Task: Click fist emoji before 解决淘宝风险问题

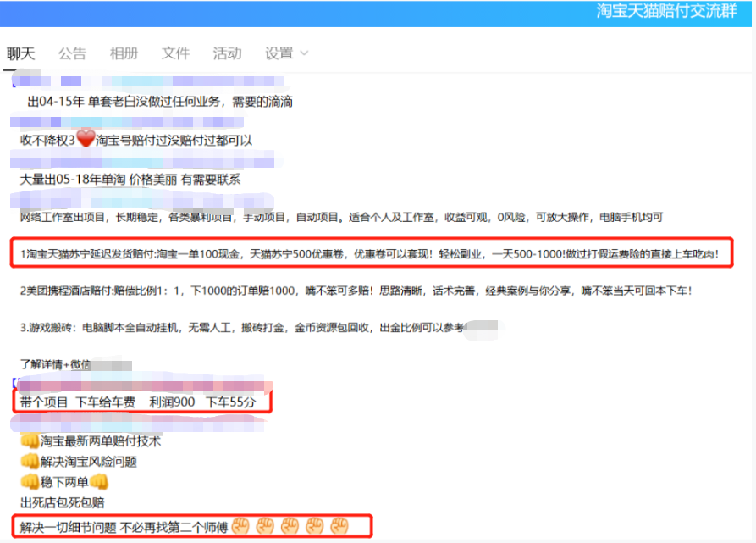Action: pos(30,461)
